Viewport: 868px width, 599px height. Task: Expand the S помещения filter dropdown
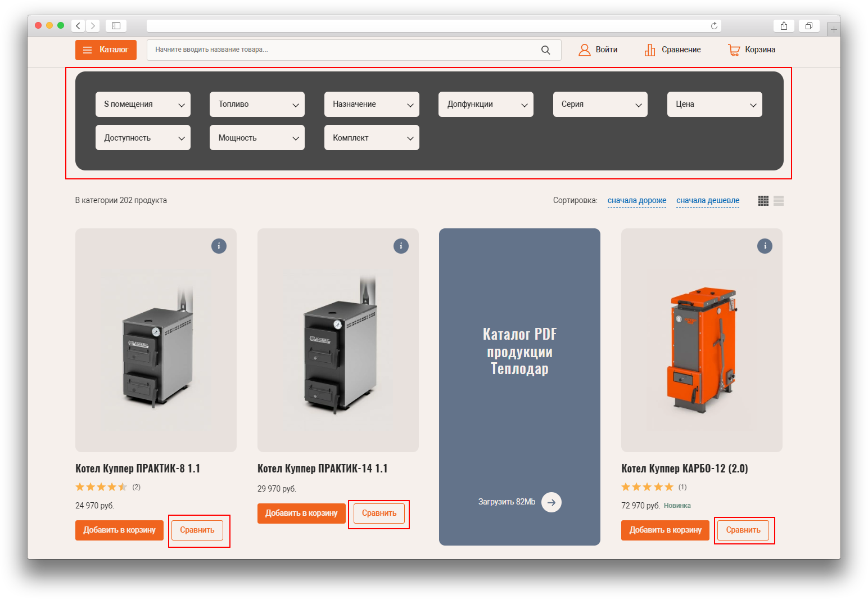[143, 105]
